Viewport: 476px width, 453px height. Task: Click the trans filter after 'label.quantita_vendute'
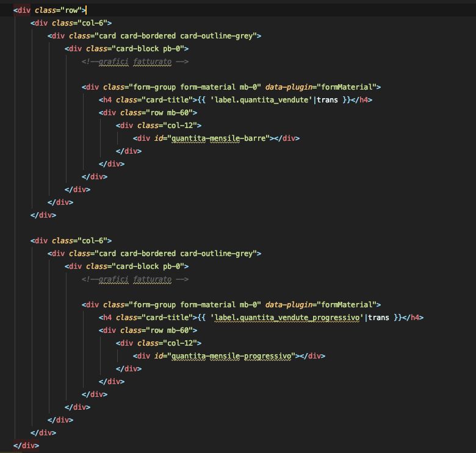327,100
